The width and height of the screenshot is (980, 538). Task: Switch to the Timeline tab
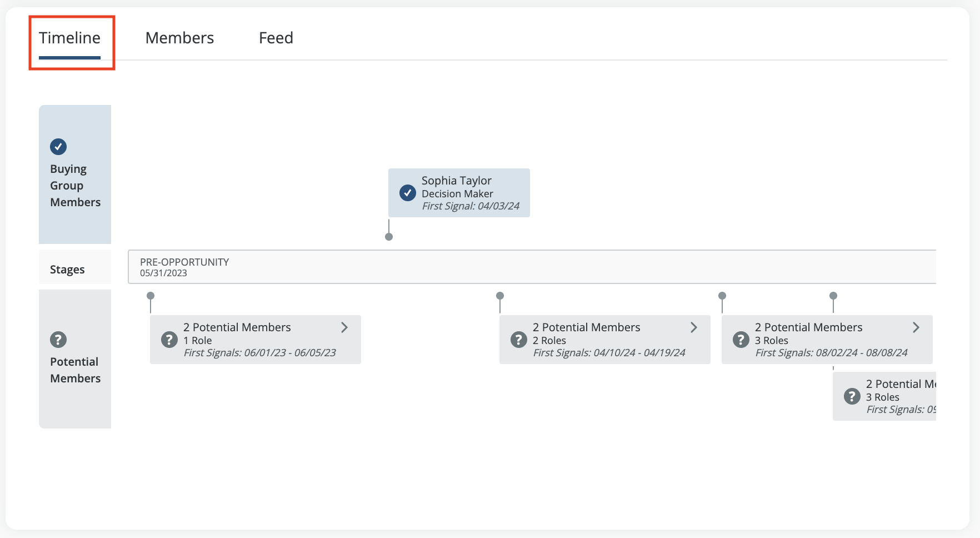70,38
